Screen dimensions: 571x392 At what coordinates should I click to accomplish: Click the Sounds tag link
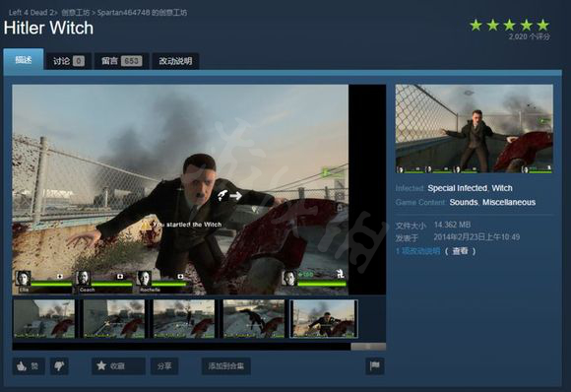[464, 202]
